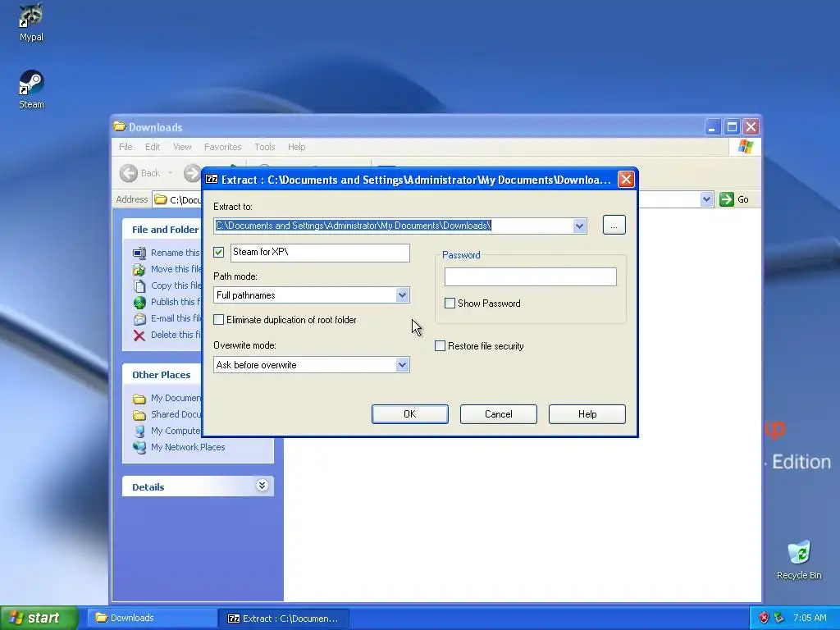Click Copy this file icon in side panel
The width and height of the screenshot is (840, 630).
pyautogui.click(x=139, y=285)
